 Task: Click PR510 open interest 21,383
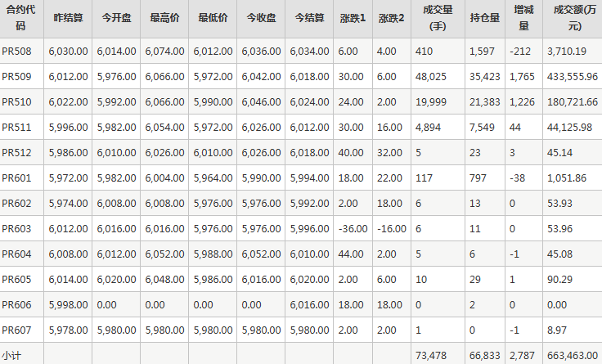point(484,101)
